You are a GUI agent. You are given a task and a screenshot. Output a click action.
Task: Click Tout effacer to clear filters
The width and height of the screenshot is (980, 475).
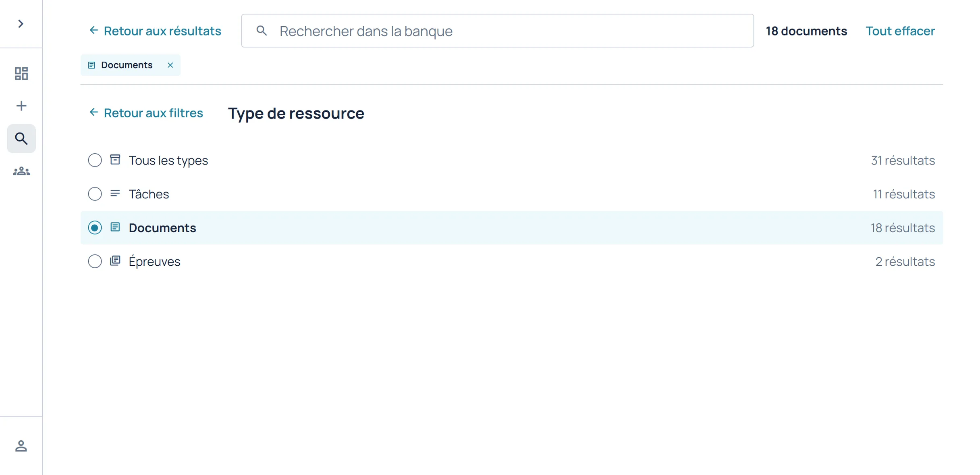[900, 31]
